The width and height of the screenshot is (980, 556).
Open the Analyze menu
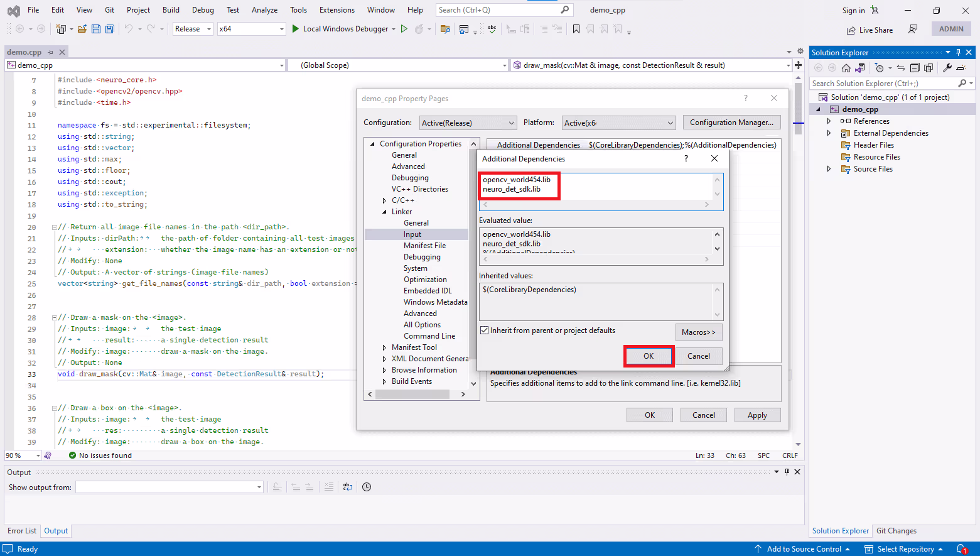coord(264,10)
